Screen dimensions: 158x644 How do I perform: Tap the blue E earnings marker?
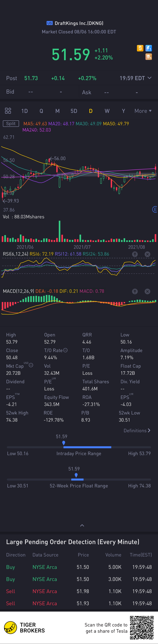pyautogui.click(x=155, y=209)
